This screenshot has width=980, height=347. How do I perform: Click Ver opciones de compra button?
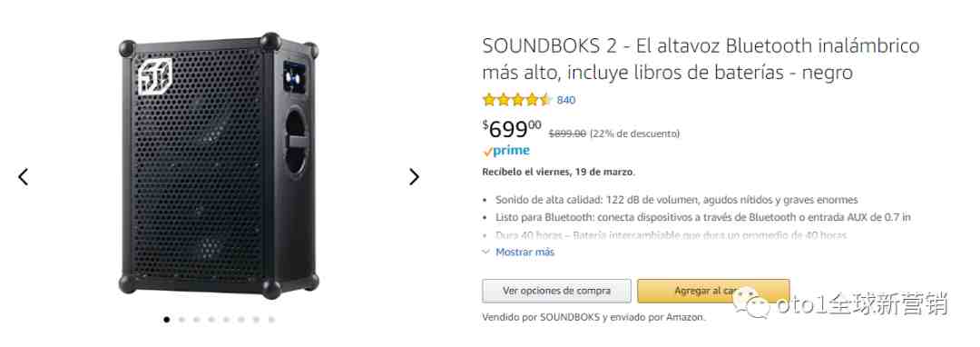coord(557,291)
